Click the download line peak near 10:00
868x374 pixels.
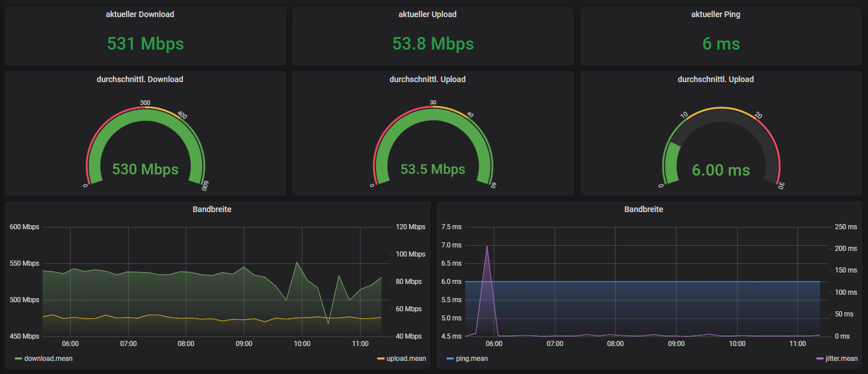click(297, 262)
